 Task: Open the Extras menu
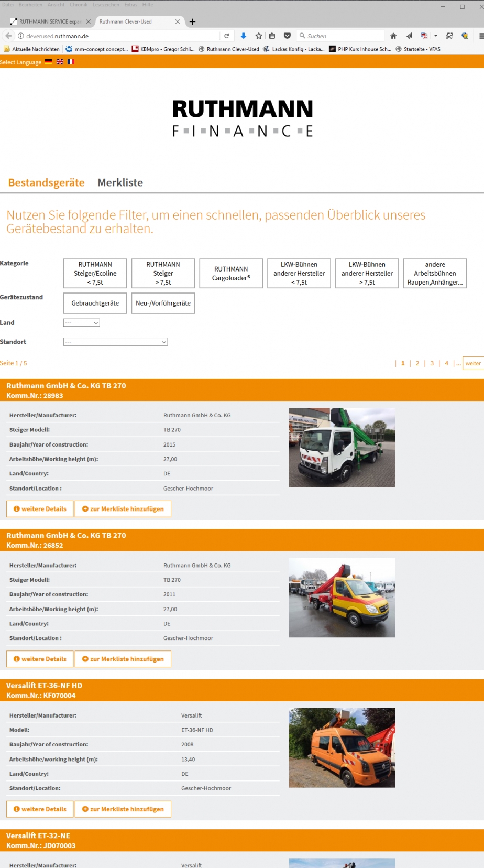coord(130,4)
